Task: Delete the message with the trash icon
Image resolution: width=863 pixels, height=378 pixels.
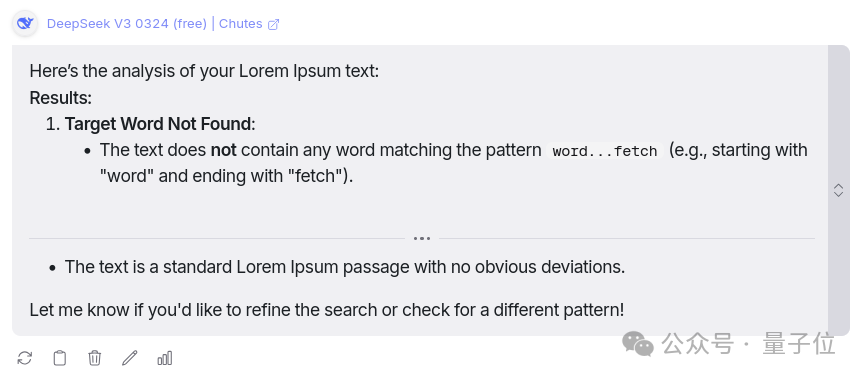Action: coord(95,358)
